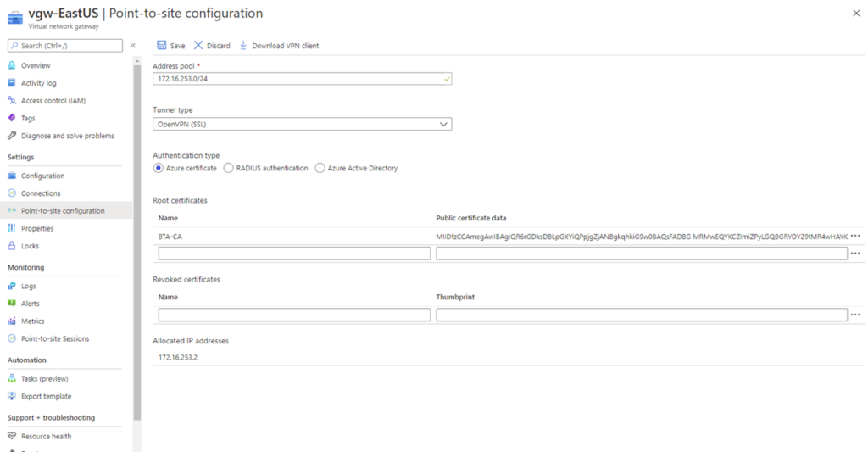Open Tags menu item
This screenshot has width=868, height=452.
28,118
